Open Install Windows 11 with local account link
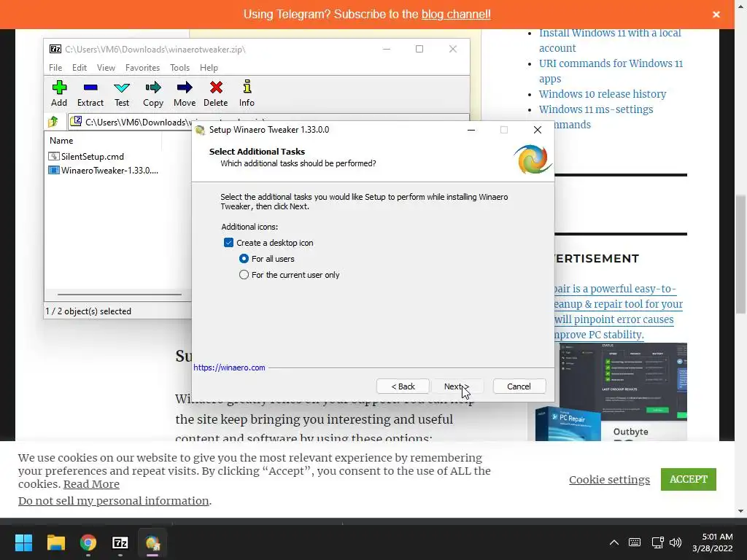 [610, 41]
